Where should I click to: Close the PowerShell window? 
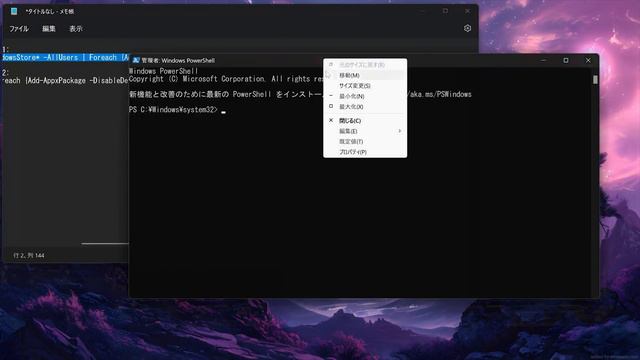point(588,60)
